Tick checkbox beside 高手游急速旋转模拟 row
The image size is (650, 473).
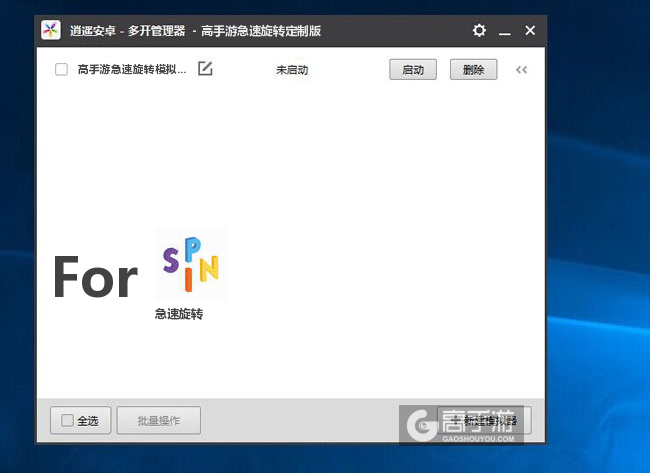pyautogui.click(x=61, y=69)
